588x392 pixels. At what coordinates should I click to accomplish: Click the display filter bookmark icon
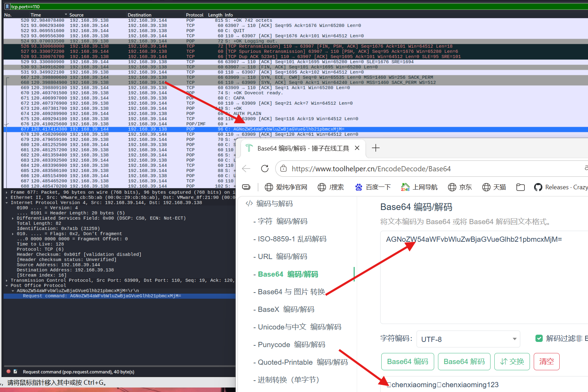point(7,7)
